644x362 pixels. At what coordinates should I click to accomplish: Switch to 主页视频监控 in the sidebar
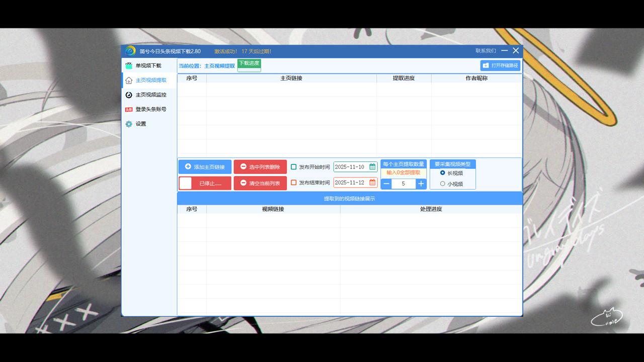click(150, 95)
